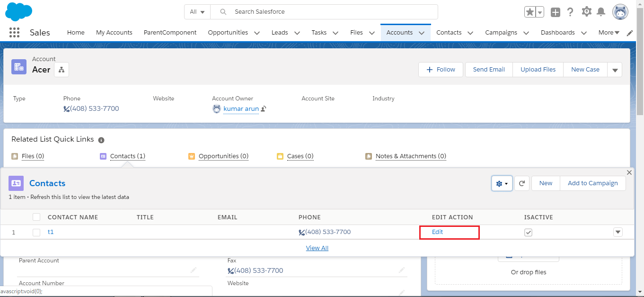The height and width of the screenshot is (297, 644).
Task: Select all contacts header checkbox
Action: pyautogui.click(x=36, y=217)
